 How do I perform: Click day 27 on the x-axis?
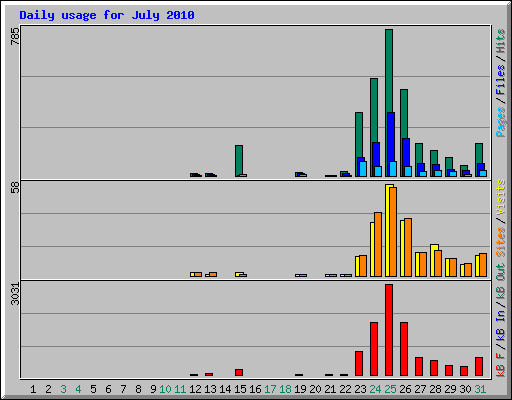pos(420,389)
